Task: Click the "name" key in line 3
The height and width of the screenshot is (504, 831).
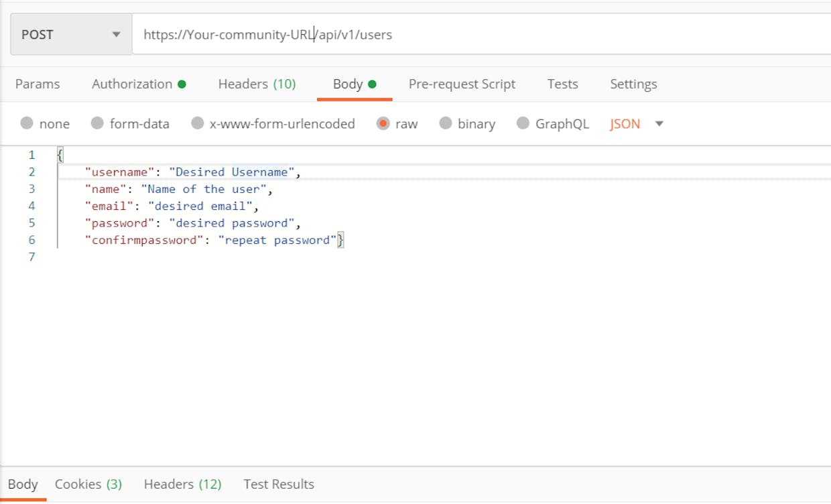Action: (105, 189)
